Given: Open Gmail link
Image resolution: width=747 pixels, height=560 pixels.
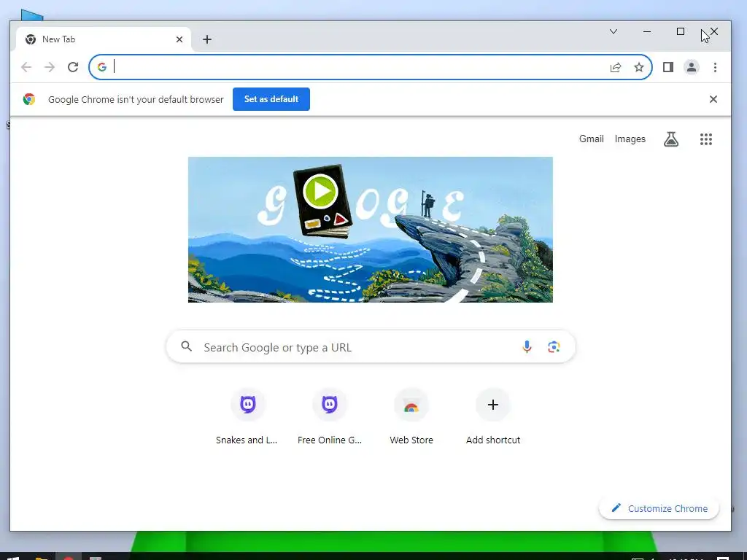Looking at the screenshot, I should pyautogui.click(x=591, y=139).
